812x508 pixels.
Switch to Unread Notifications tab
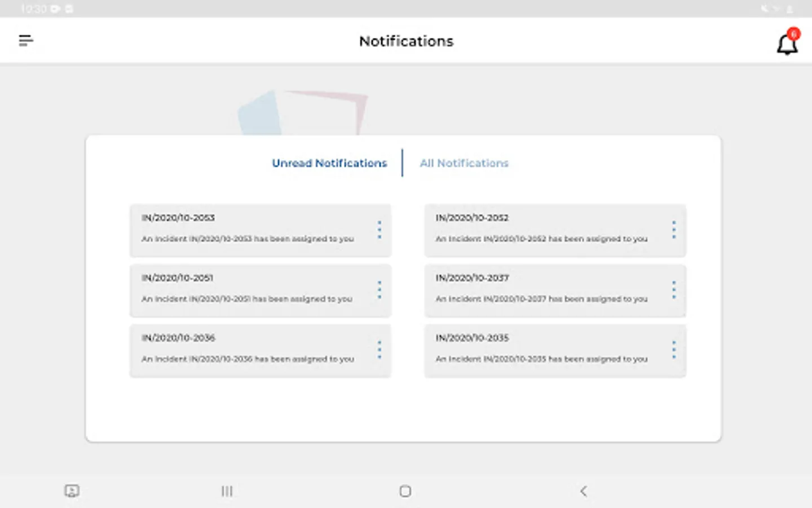[329, 163]
